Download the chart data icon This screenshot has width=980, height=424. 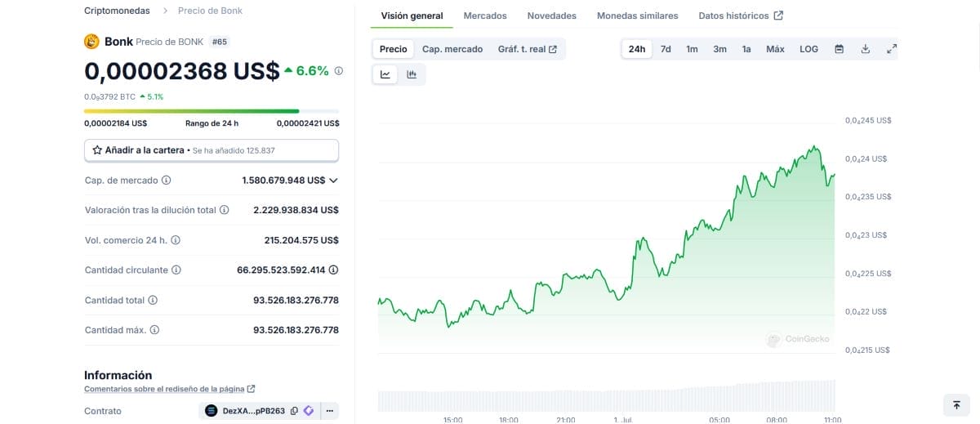(865, 49)
